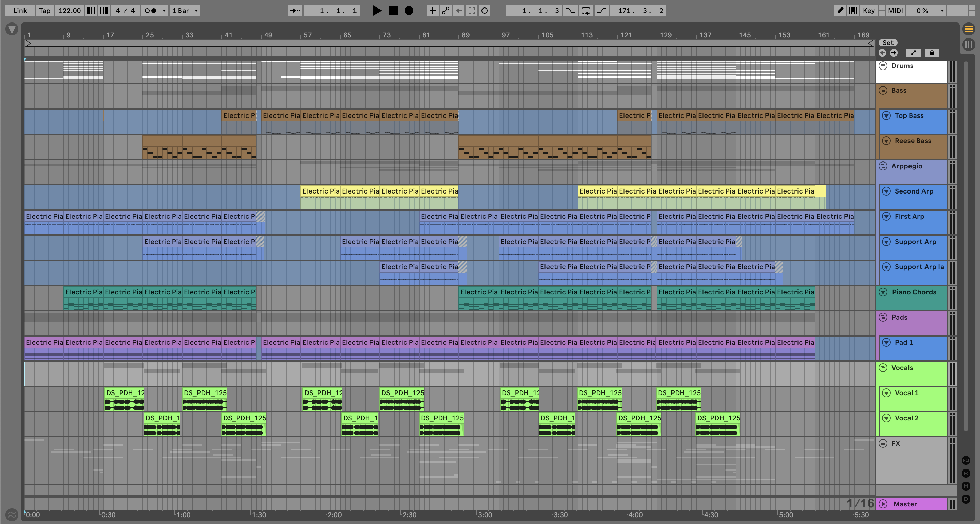
Task: Unfold the Support Arp track
Action: (x=886, y=242)
